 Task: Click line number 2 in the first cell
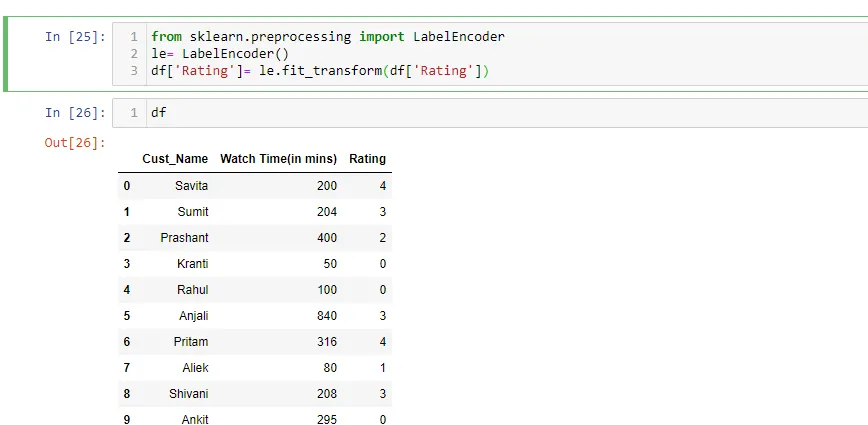pos(133,54)
